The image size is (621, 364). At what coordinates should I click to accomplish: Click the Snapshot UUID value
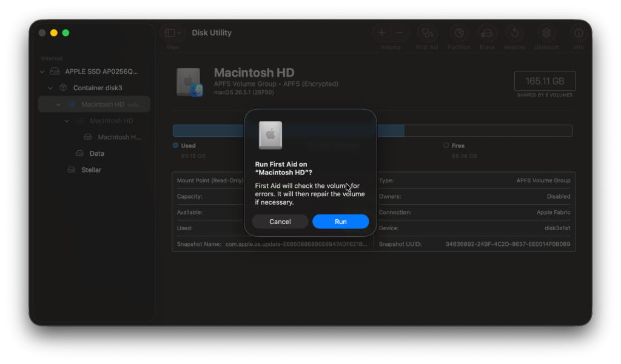pos(508,244)
